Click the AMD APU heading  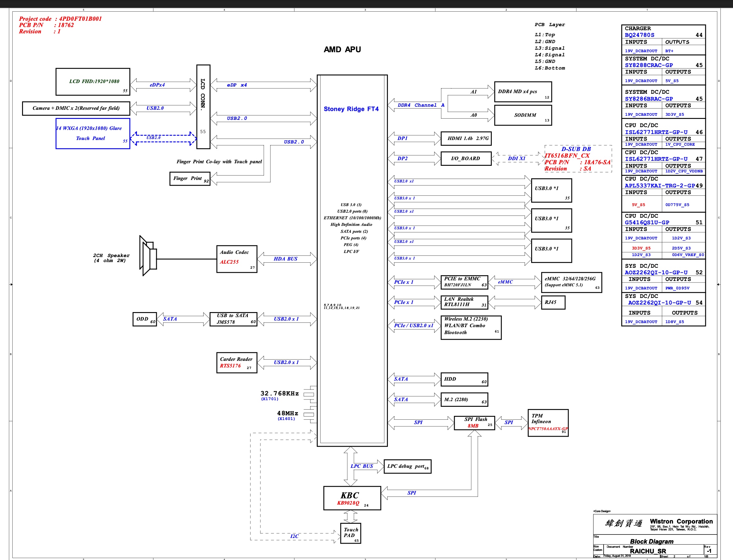[342, 49]
